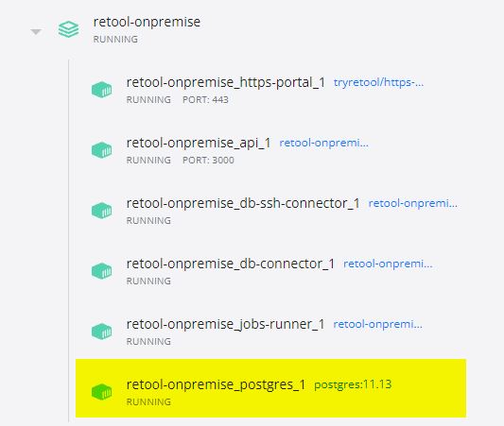This screenshot has width=504, height=426.
Task: Click the api_1 container icon
Action: [x=101, y=150]
